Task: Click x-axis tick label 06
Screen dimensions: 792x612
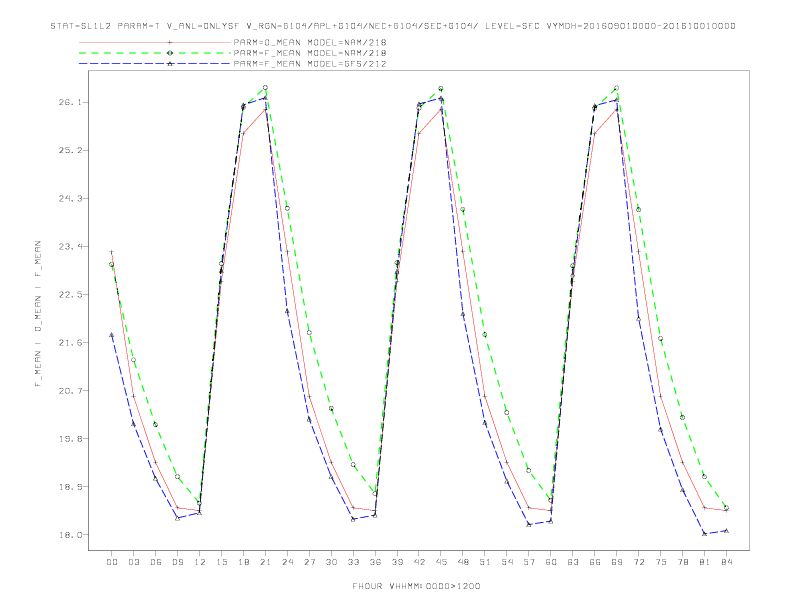Action: click(x=156, y=562)
